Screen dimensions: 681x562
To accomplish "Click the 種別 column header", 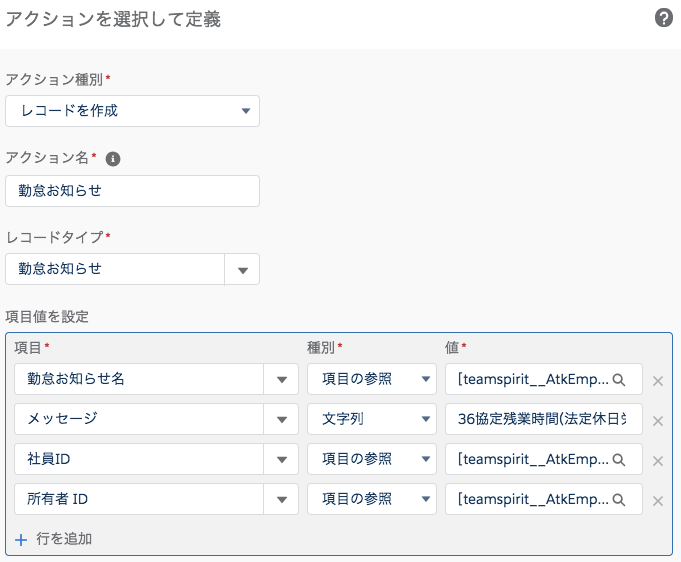I will point(321,347).
